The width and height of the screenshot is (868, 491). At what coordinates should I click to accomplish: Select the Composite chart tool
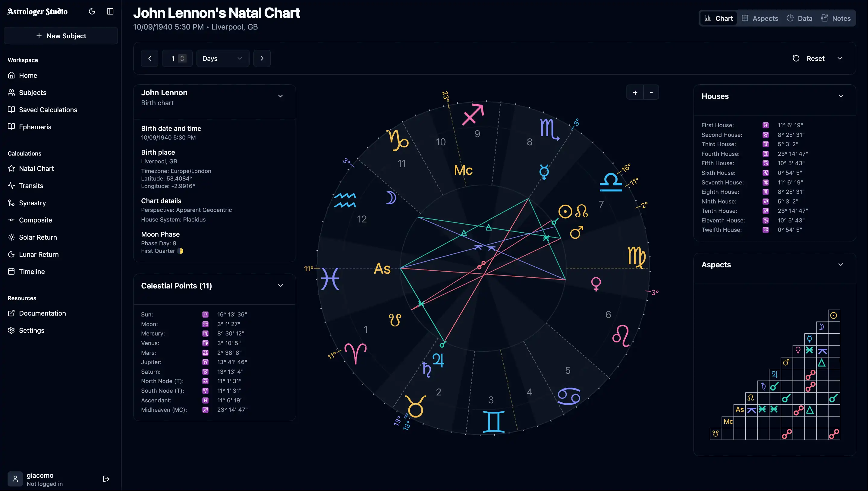pos(35,220)
